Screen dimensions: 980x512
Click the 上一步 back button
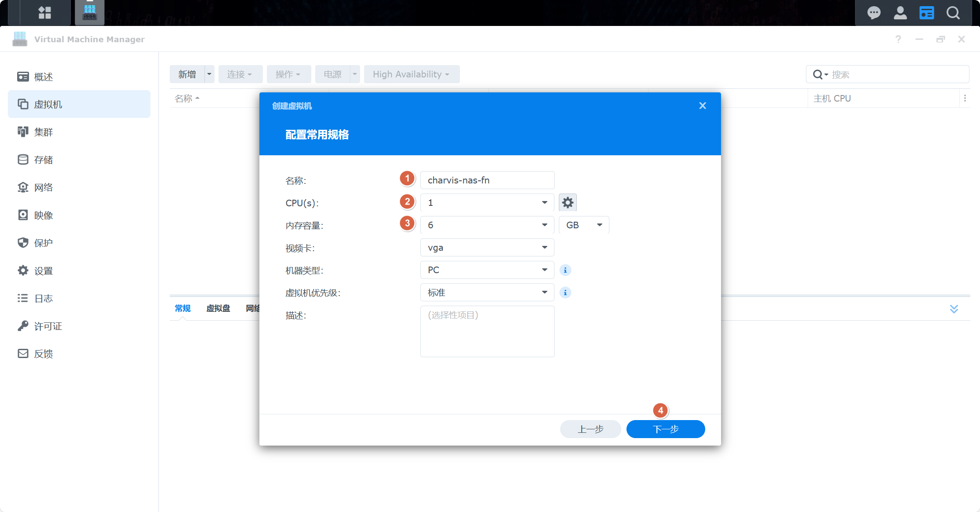click(590, 429)
